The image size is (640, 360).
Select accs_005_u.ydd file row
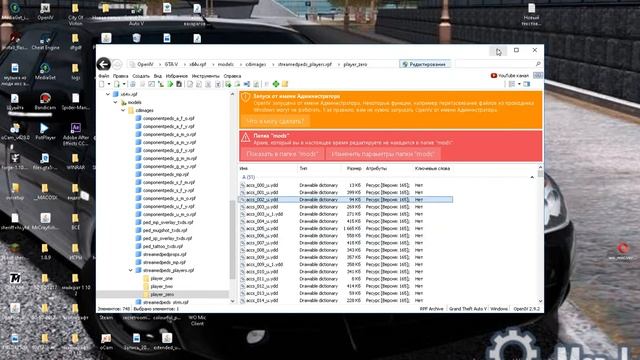(345, 229)
